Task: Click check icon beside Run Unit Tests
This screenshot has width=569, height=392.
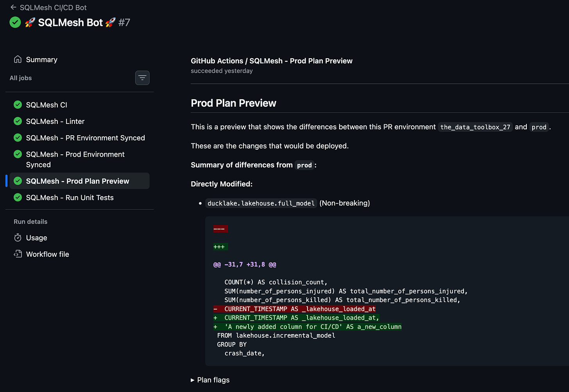Action: tap(18, 197)
